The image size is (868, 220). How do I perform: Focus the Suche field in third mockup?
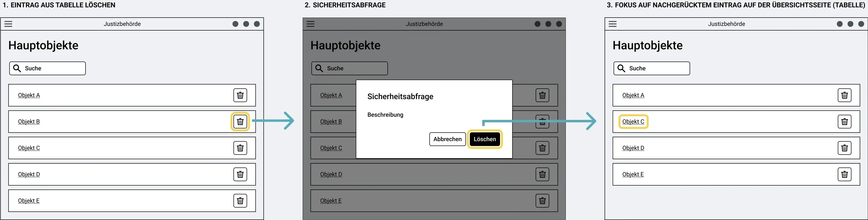coord(652,68)
